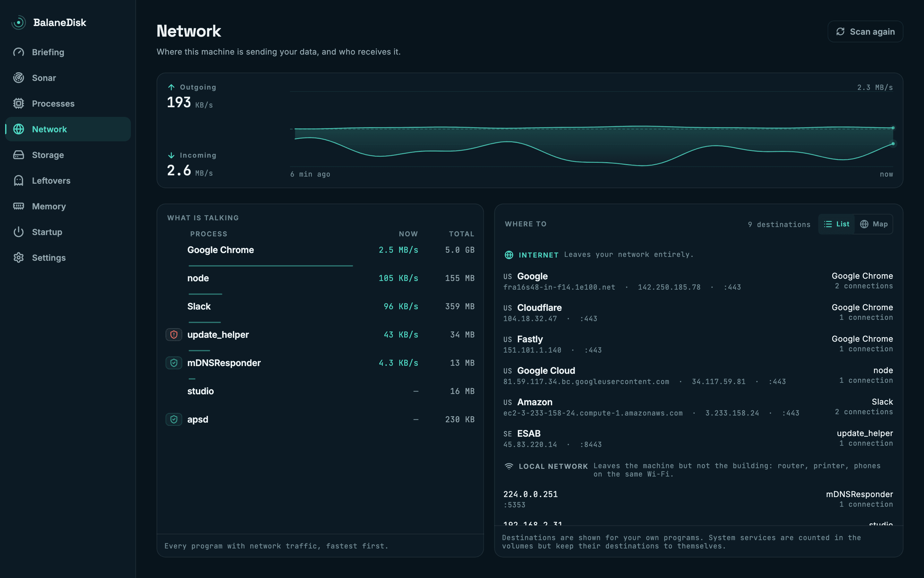Viewport: 924px width, 578px height.
Task: Click the Startup power icon
Action: [18, 232]
